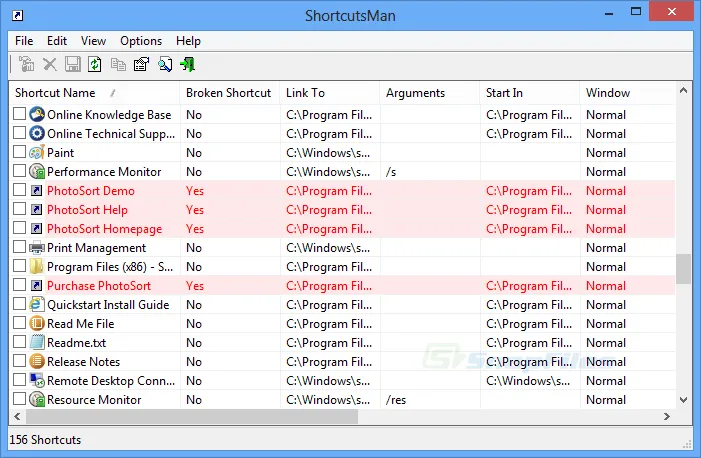Click the PhotoSort Homepage shortcut icon
This screenshot has width=701, height=458.
36,229
